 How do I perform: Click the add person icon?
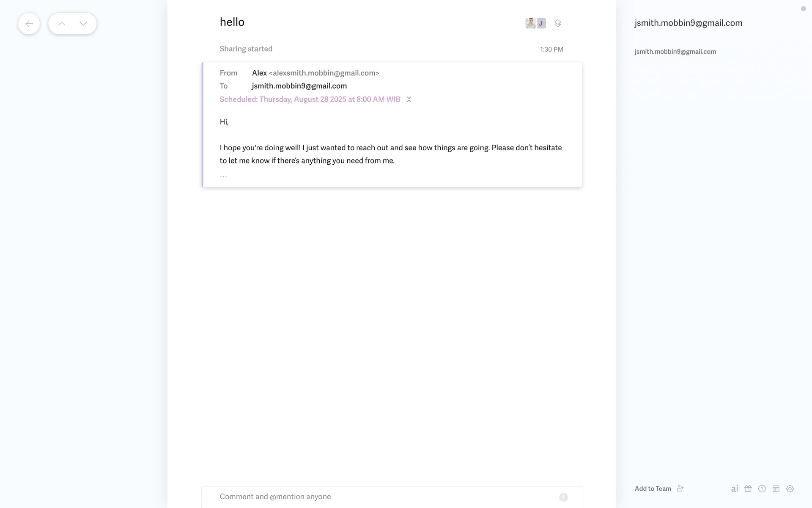click(x=680, y=489)
